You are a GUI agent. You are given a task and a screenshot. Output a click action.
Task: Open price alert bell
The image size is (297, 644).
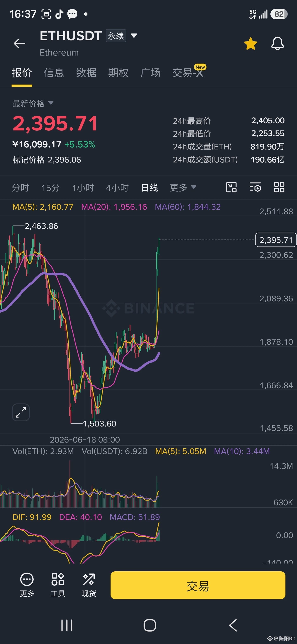tap(278, 44)
